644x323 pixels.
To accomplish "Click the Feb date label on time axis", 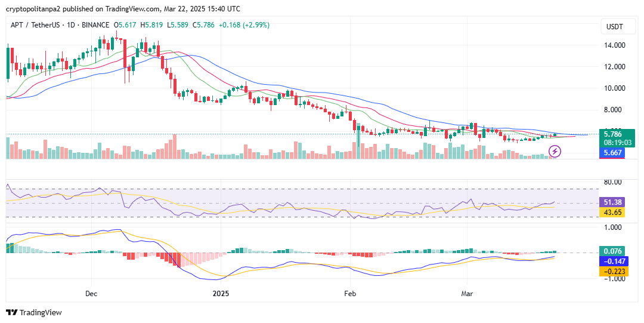I will pyautogui.click(x=350, y=294).
